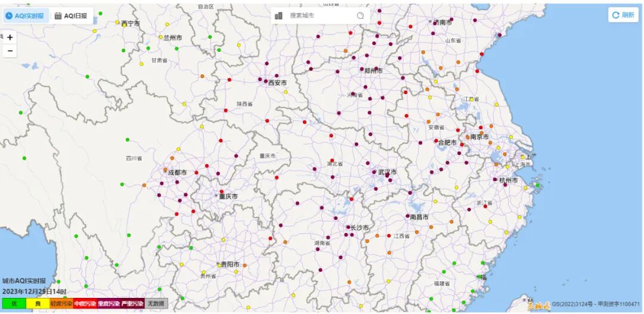Zoom in with the plus button
Screen dimensions: 644x314
coord(10,38)
